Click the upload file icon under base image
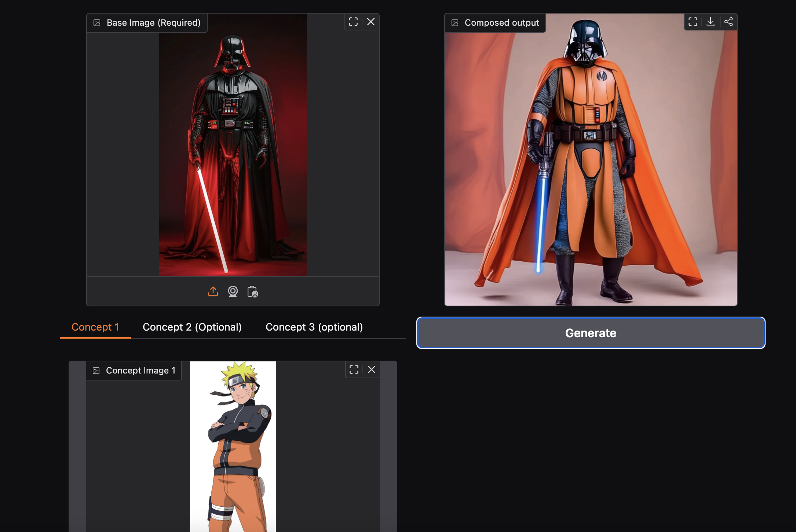The image size is (796, 532). (x=213, y=291)
